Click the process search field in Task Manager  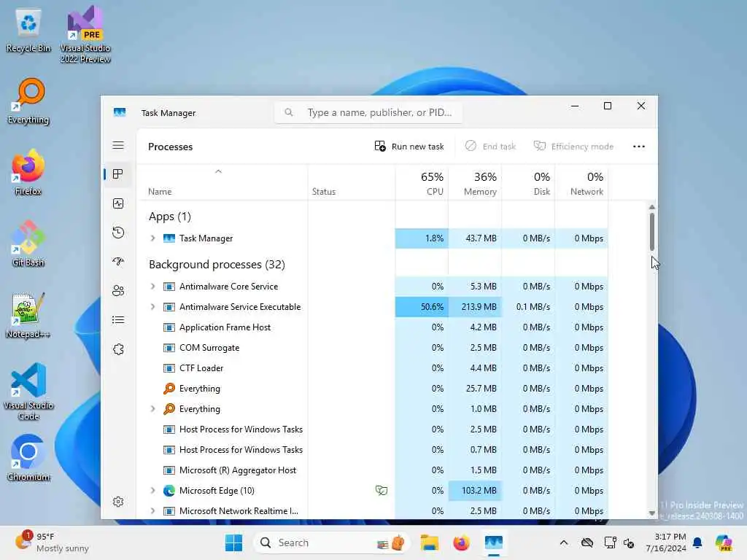pyautogui.click(x=368, y=112)
